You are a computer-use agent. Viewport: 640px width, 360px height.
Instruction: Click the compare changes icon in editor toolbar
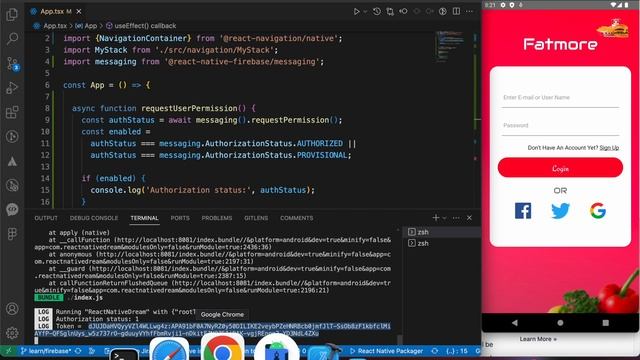pyautogui.click(x=390, y=11)
